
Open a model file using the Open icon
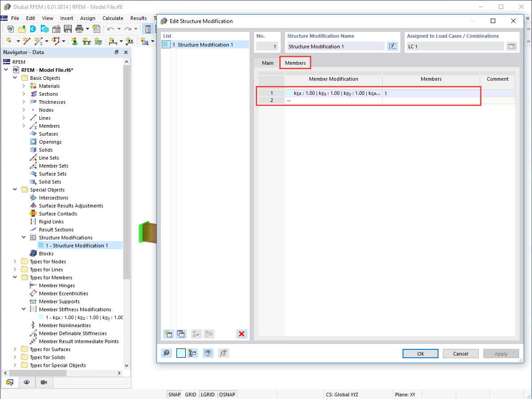[x=21, y=28]
